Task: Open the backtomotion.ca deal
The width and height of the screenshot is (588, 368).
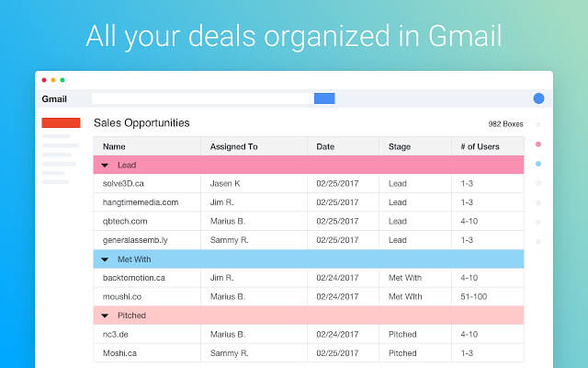Action: click(134, 278)
